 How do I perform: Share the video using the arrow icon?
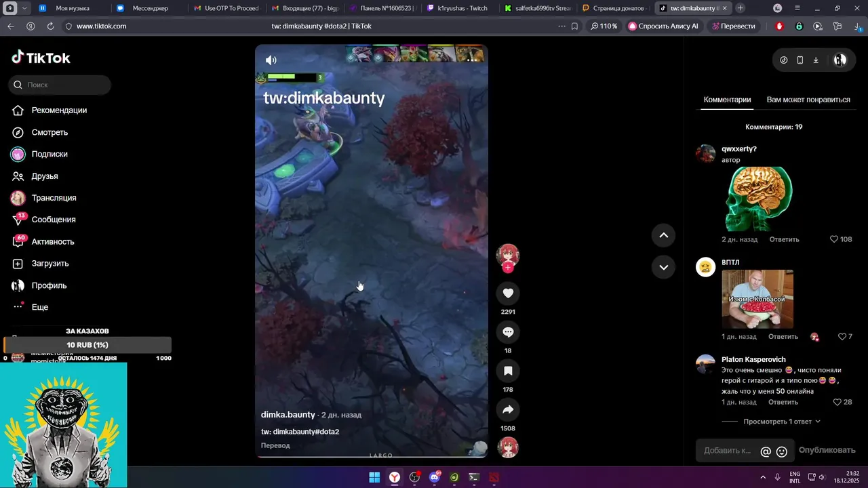(x=508, y=409)
